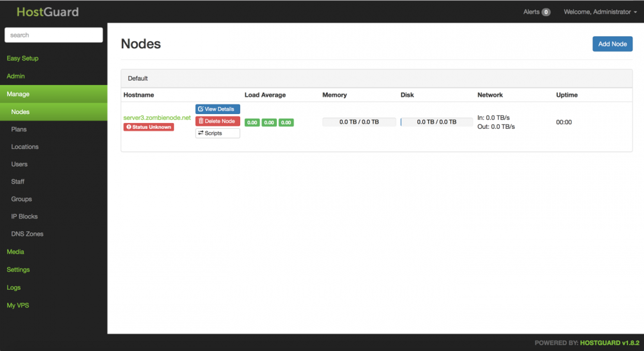Click the Status Unknown badge
This screenshot has width=644, height=351.
149,128
